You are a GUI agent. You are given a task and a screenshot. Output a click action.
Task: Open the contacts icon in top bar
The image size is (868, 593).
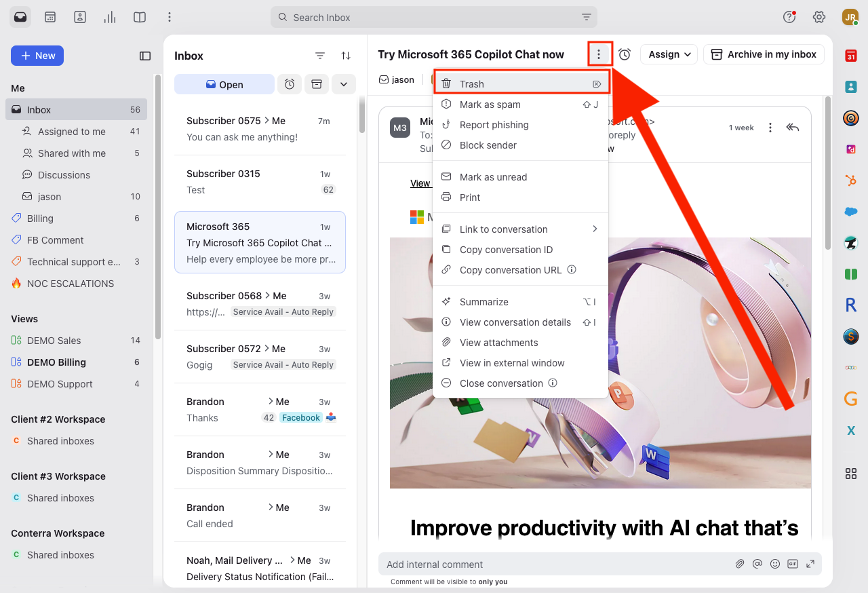click(80, 17)
